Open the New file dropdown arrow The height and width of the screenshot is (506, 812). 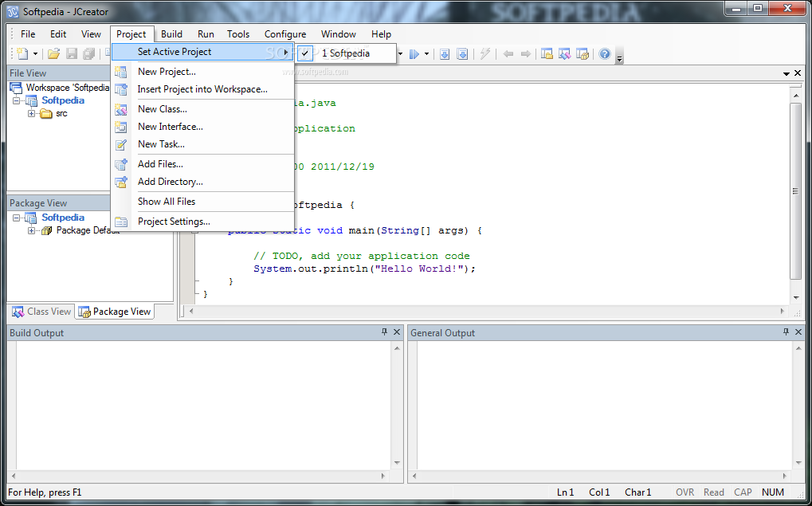(x=35, y=54)
